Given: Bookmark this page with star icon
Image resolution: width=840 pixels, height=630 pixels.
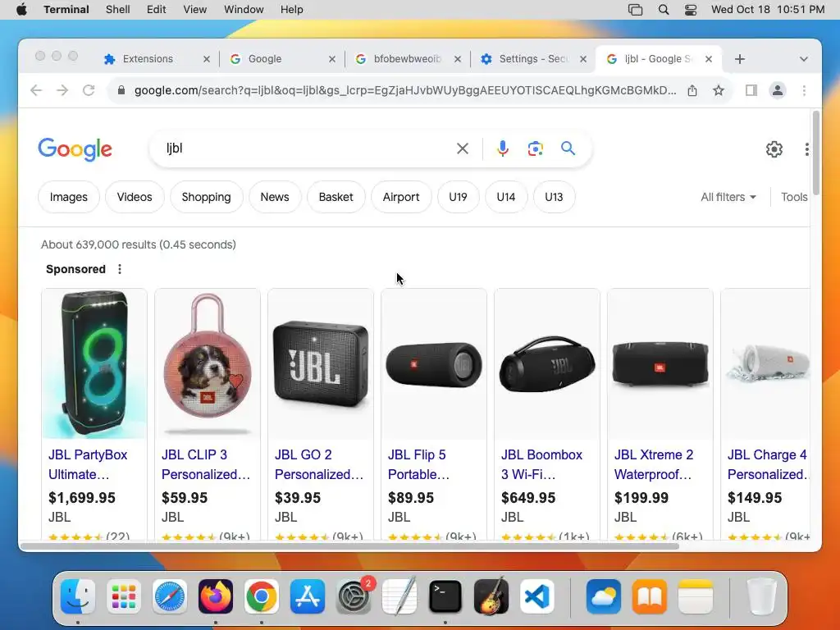Looking at the screenshot, I should pos(719,90).
